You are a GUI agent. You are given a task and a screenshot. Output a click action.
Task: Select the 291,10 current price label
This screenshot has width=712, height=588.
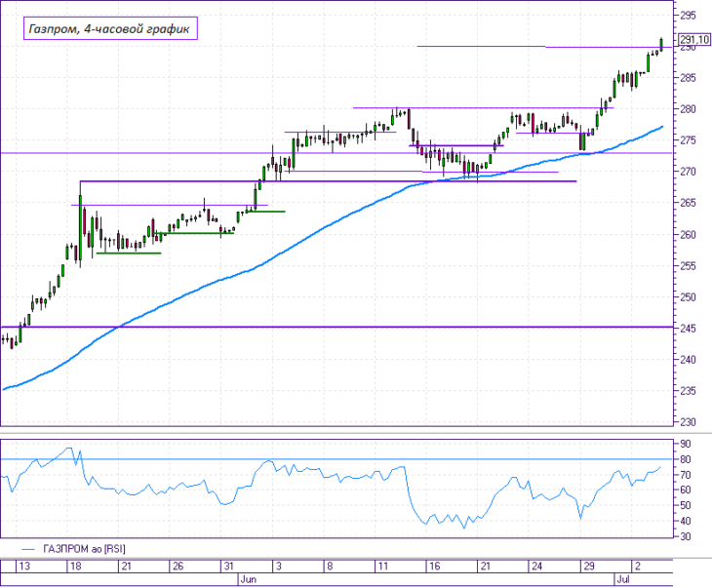click(694, 40)
